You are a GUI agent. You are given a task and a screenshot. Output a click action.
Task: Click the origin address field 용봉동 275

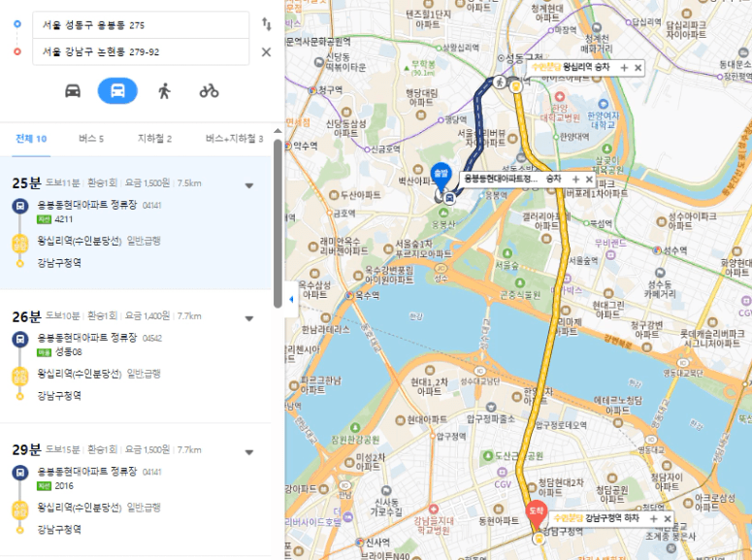click(x=141, y=25)
